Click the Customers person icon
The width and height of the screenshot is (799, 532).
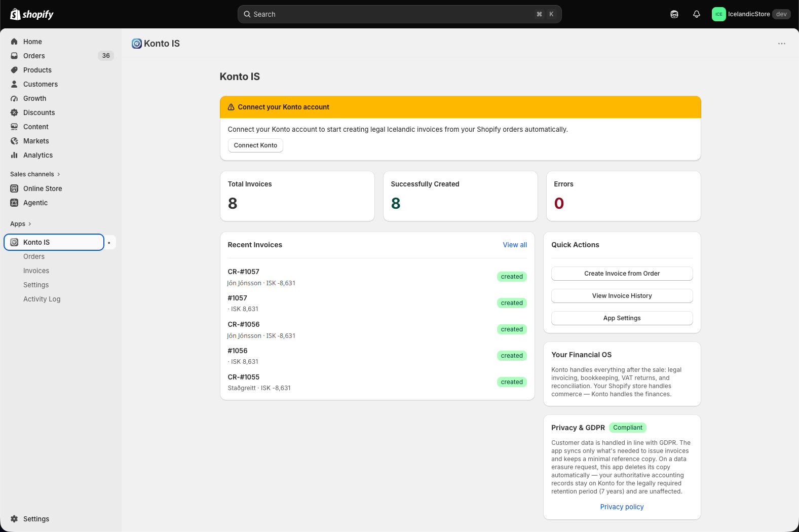tap(14, 84)
